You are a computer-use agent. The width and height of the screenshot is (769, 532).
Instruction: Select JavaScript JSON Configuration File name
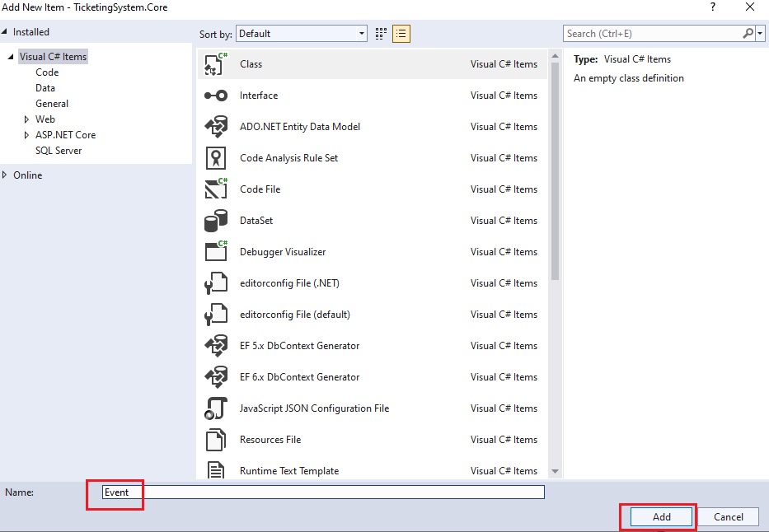tap(314, 408)
